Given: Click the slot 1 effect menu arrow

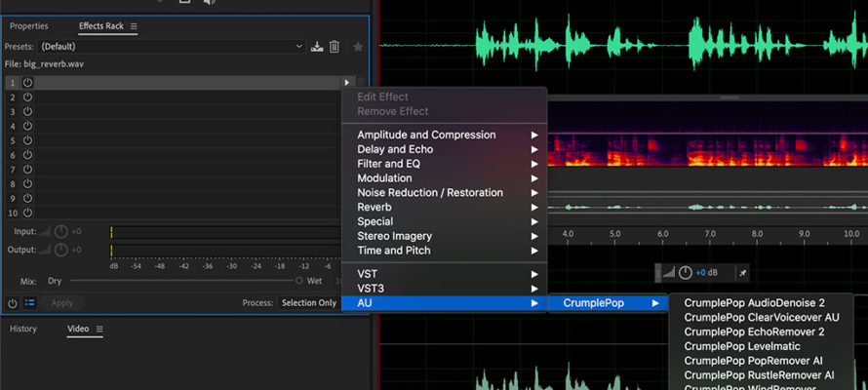Looking at the screenshot, I should (x=347, y=83).
